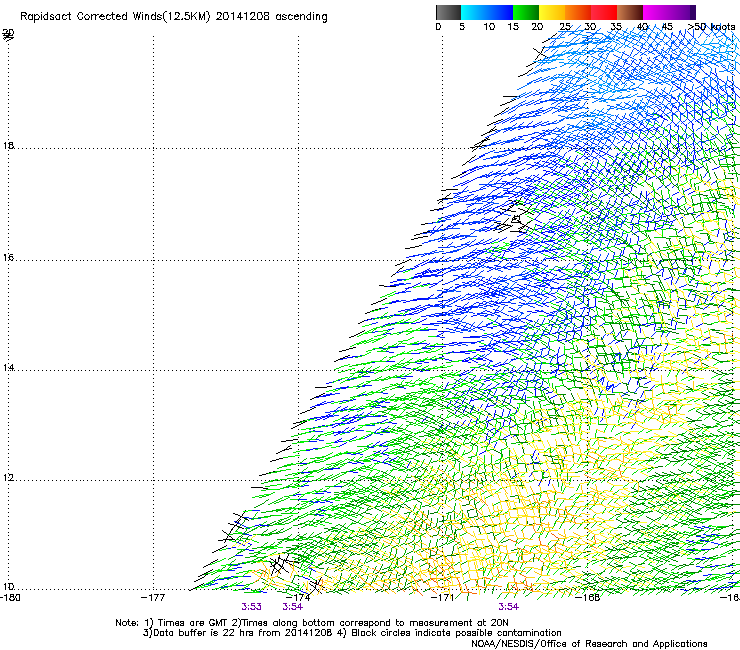Image resolution: width=740 pixels, height=650 pixels.
Task: Click the longitude label '-171' on the bottom axis
Action: click(x=443, y=597)
